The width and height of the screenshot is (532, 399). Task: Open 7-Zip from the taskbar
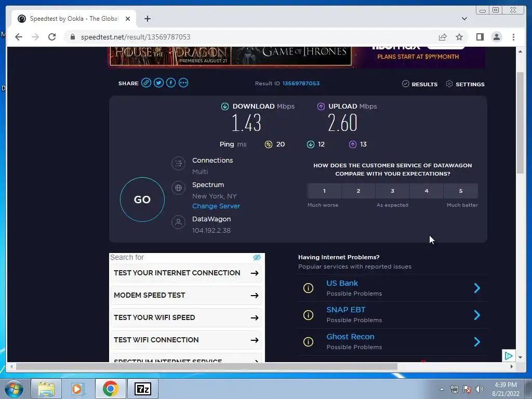(142, 389)
